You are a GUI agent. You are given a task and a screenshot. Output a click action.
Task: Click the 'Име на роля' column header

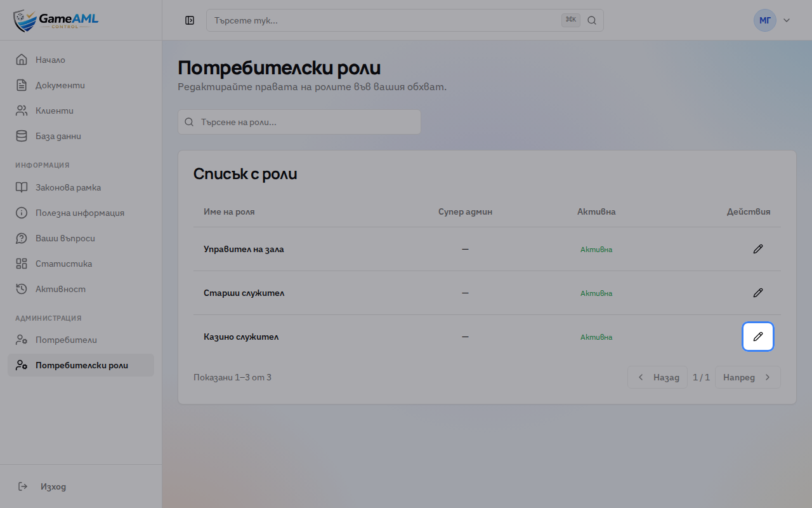229,211
